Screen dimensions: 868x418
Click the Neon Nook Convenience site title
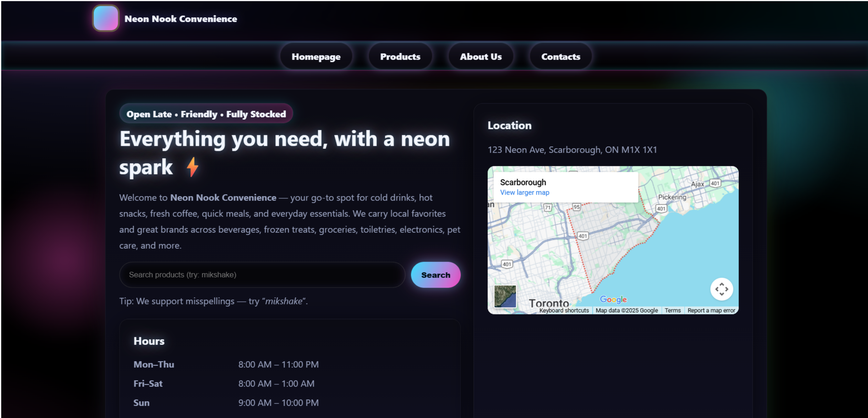coord(181,19)
